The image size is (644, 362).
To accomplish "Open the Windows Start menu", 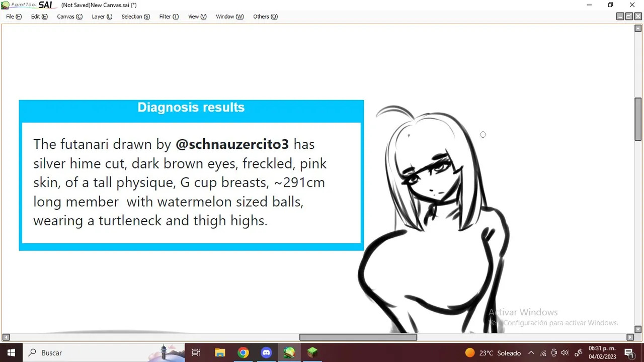I will point(11,352).
